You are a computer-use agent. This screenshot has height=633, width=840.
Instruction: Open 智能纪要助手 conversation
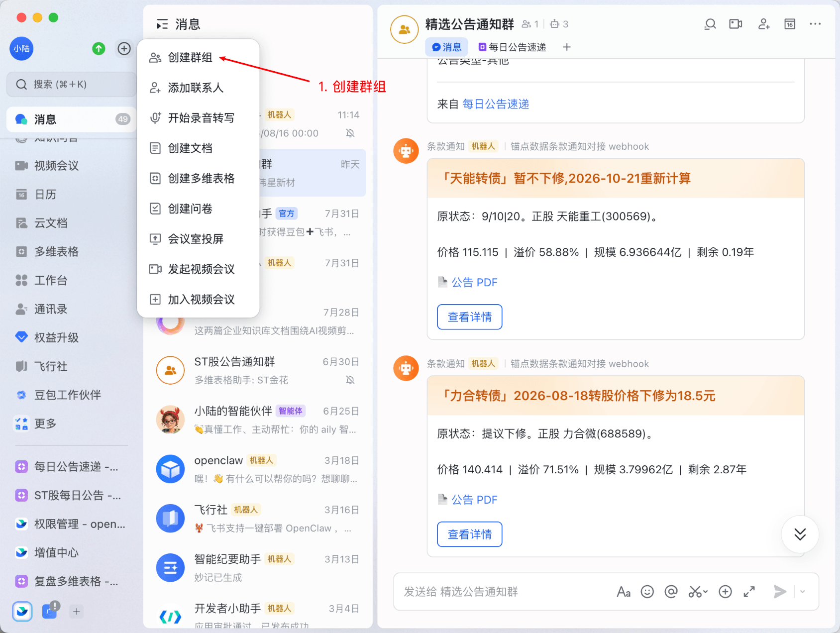tap(258, 568)
